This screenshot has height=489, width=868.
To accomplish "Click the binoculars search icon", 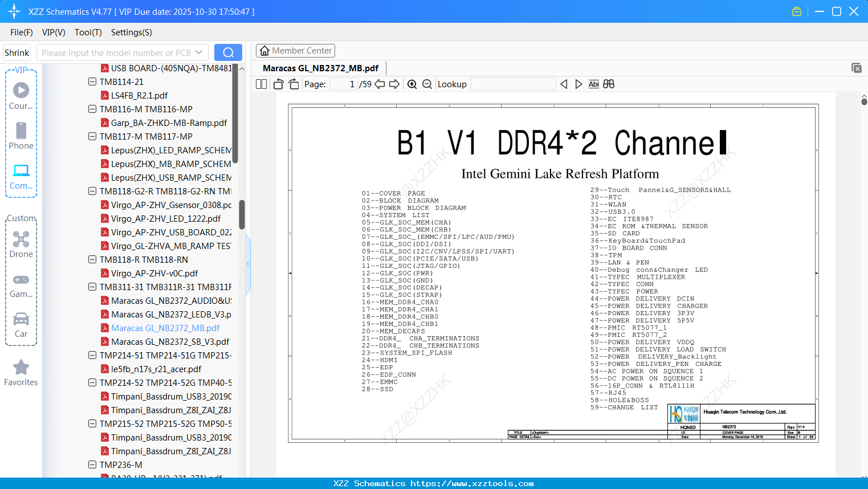I will pos(609,84).
